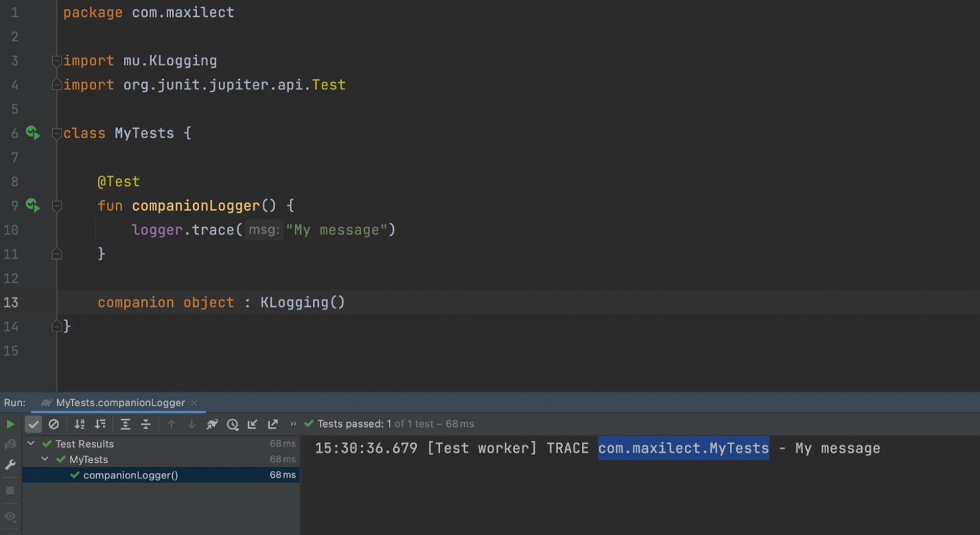Click the fold end marker at line 14
980x535 pixels.
[57, 326]
